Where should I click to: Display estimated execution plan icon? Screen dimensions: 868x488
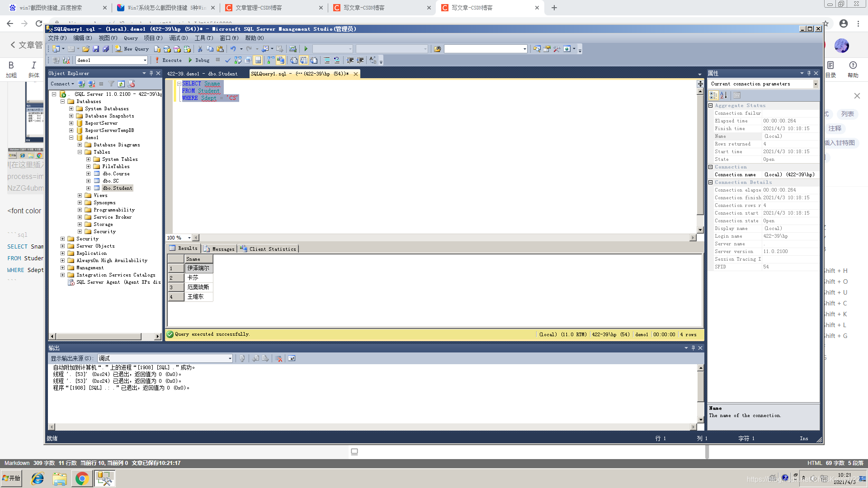(x=238, y=60)
